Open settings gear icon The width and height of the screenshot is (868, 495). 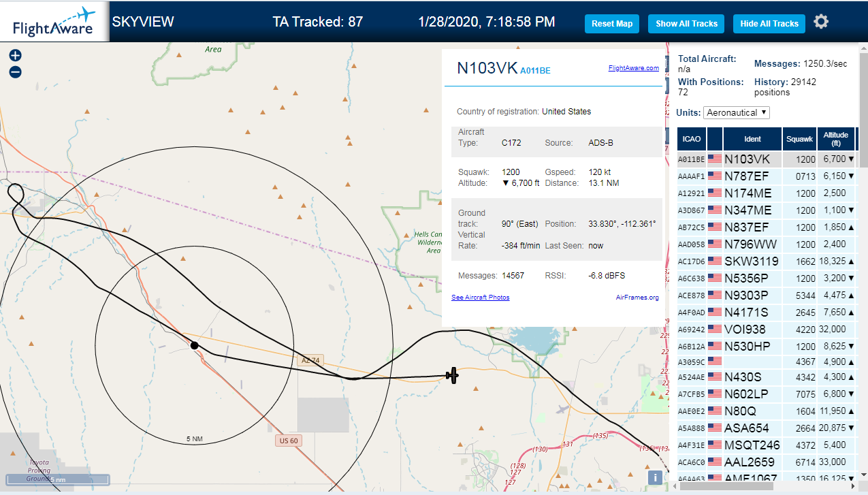821,22
